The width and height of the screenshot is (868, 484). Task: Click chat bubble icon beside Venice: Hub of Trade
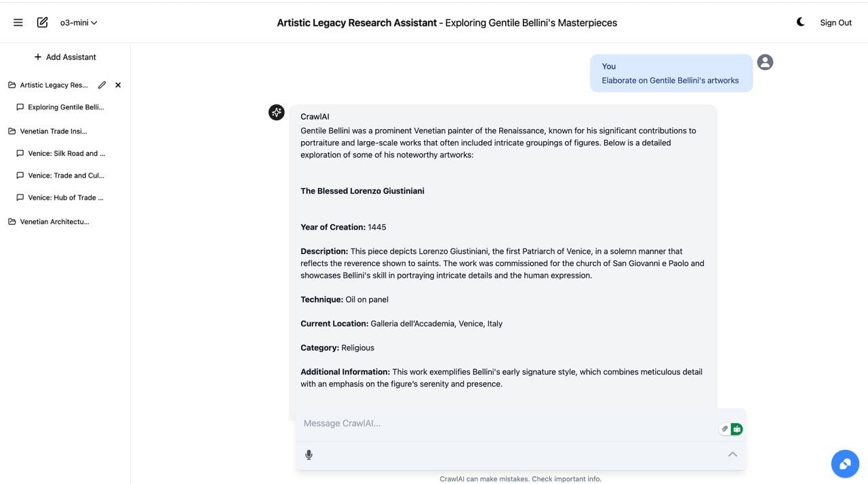click(x=20, y=198)
